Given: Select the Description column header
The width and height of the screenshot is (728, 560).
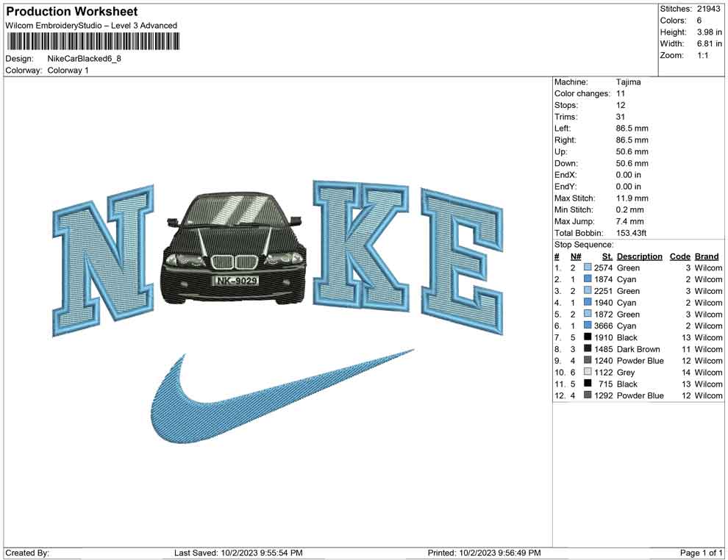Looking at the screenshot, I should coord(639,256).
